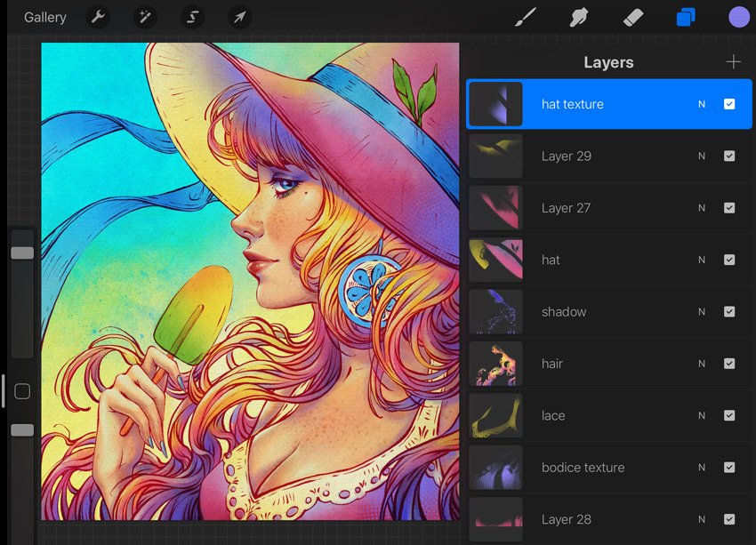Select the lace layer name
The width and height of the screenshot is (756, 545).
pyautogui.click(x=553, y=415)
